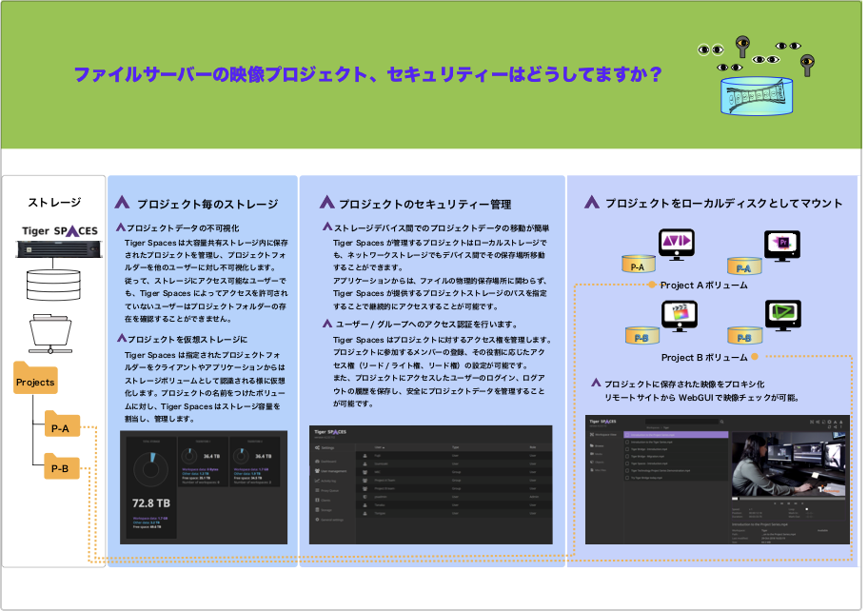Click the P-B volume cylinder beside Final Cut

pos(642,335)
